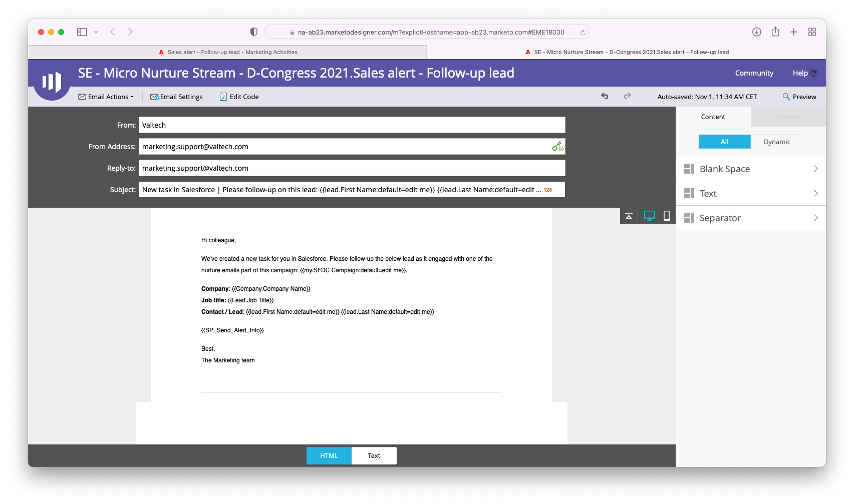Select the Dynamic filter toggle

pyautogui.click(x=777, y=142)
